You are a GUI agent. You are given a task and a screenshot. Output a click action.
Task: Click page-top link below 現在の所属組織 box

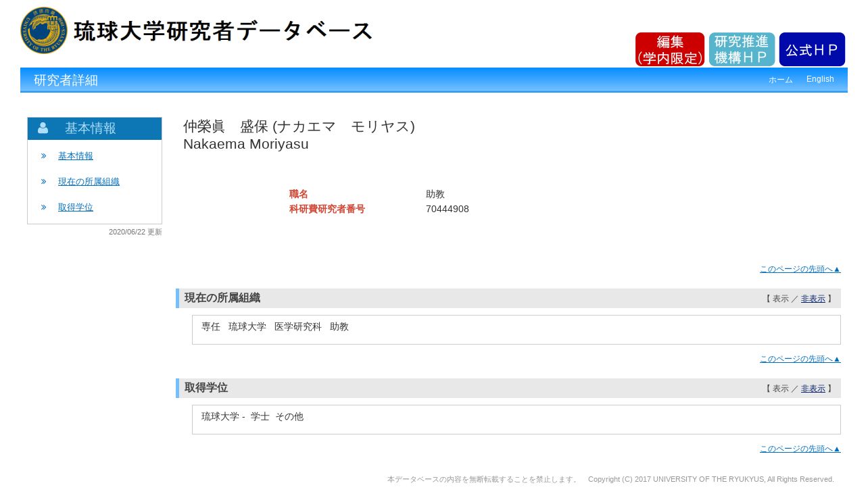pyautogui.click(x=800, y=359)
